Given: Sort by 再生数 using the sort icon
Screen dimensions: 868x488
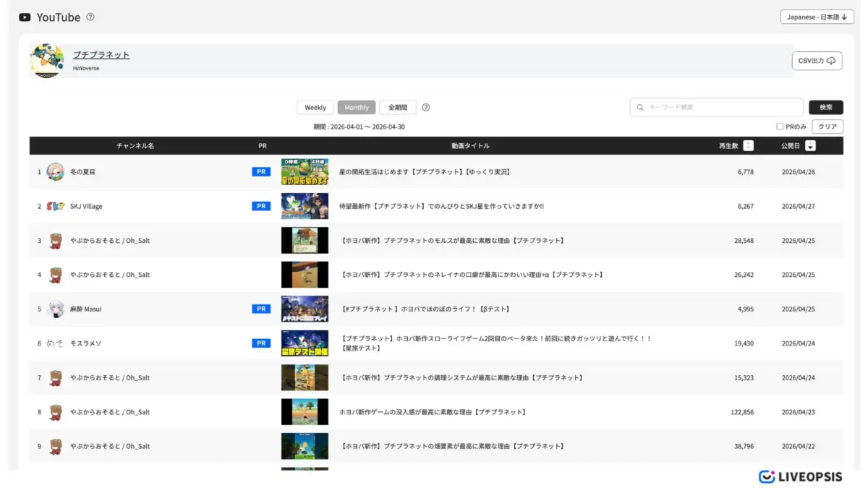Looking at the screenshot, I should pyautogui.click(x=748, y=145).
